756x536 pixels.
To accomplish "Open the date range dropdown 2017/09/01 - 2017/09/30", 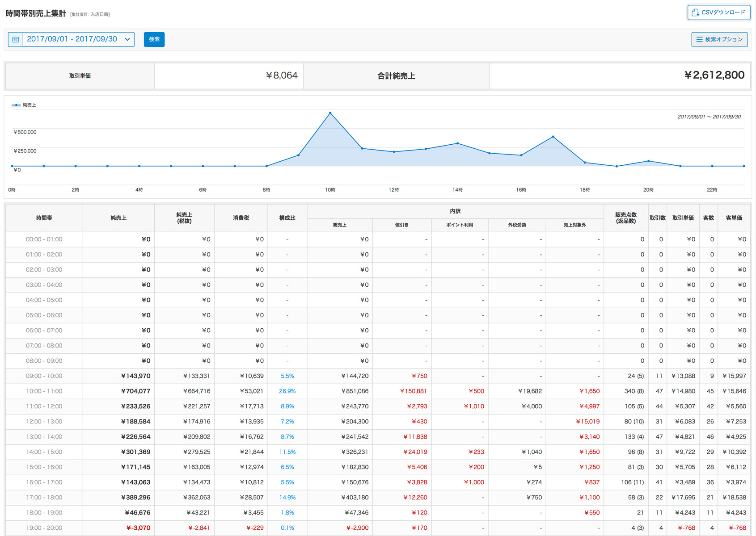I will [78, 39].
